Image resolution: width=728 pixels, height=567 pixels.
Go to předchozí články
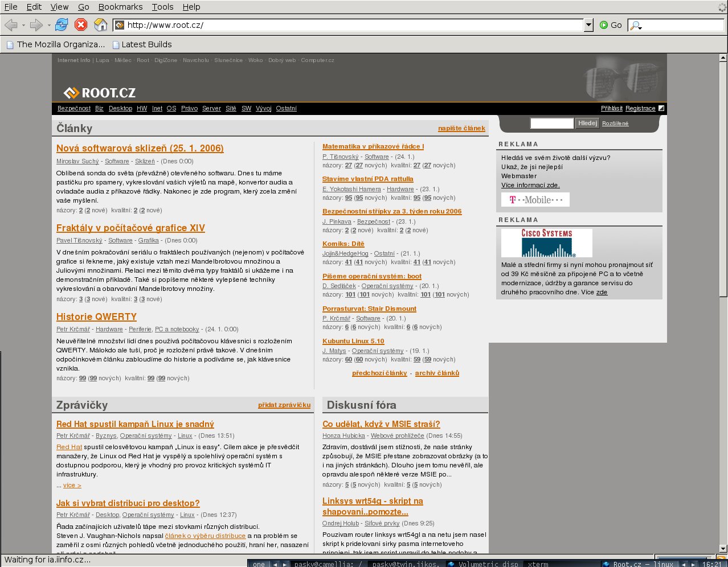[x=379, y=373]
